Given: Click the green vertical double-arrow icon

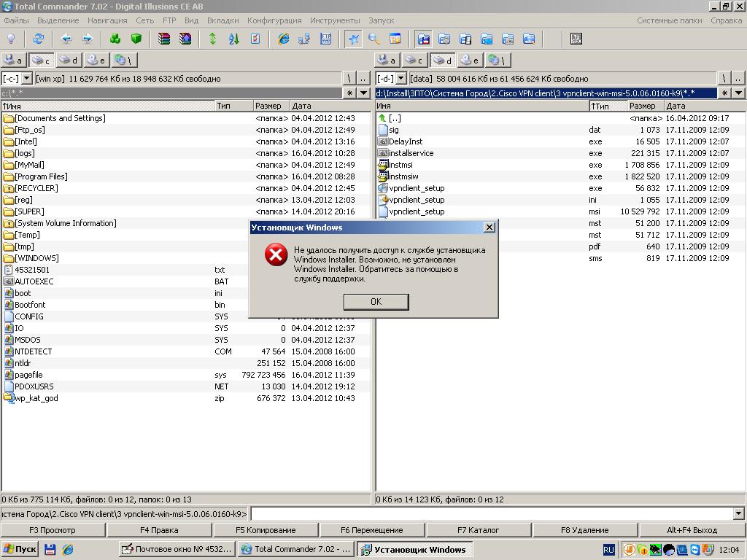Looking at the screenshot, I should tap(213, 39).
